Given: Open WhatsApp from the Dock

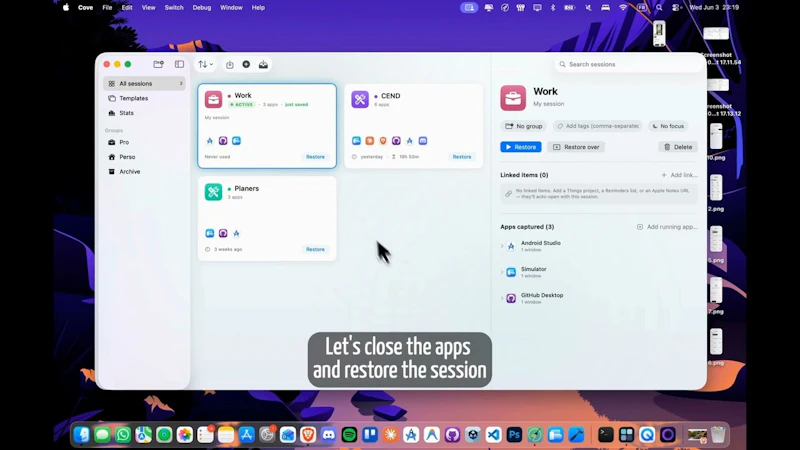Looking at the screenshot, I should 123,435.
